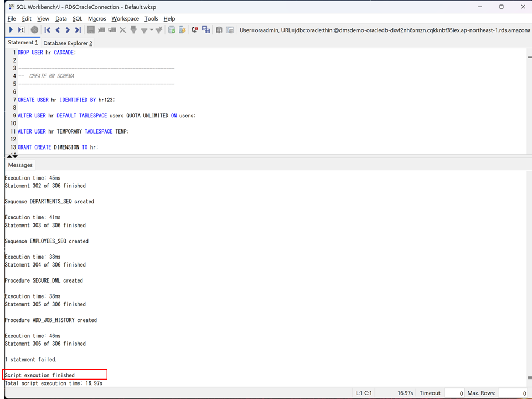
Task: Open the filter dropdown arrow
Action: [x=151, y=30]
